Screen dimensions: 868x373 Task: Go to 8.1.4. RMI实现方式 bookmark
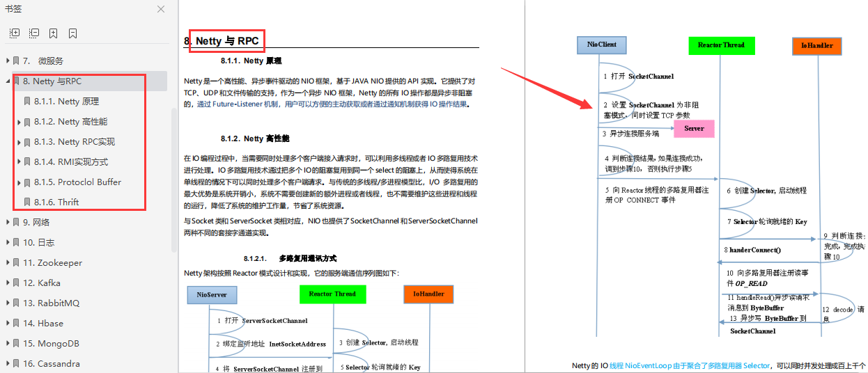tap(71, 162)
